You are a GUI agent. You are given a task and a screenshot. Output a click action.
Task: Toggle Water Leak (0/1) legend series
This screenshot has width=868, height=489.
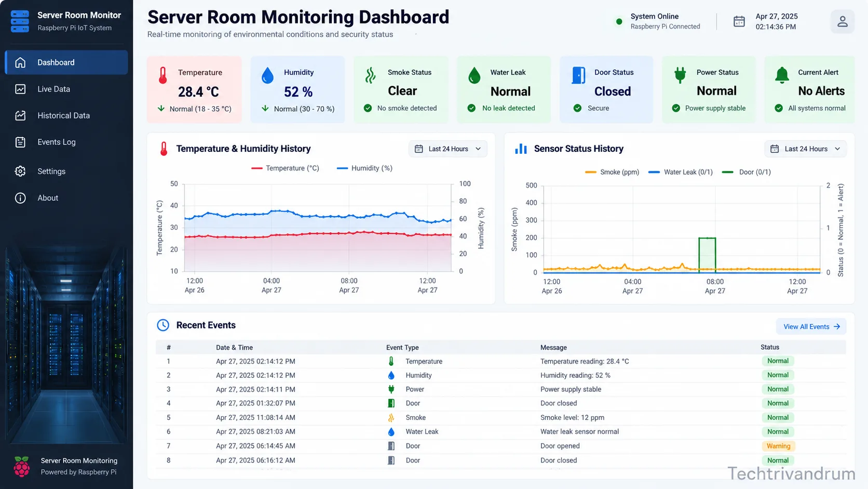[681, 172]
